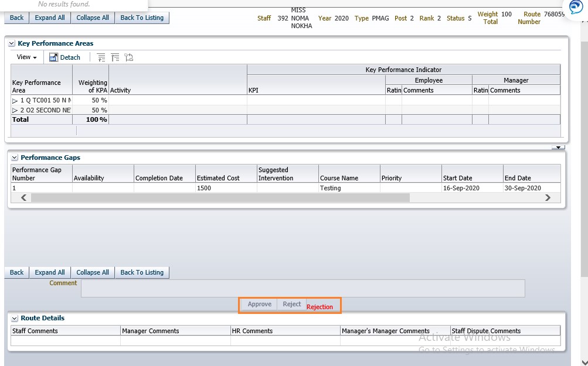Click the bottom Back To Listing button
Image resolution: width=588 pixels, height=366 pixels.
point(142,272)
